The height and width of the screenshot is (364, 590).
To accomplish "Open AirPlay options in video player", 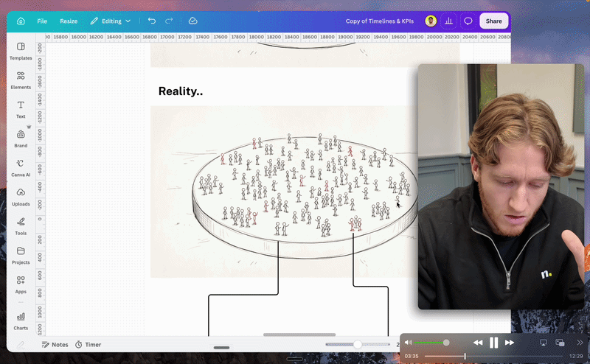I will click(x=544, y=343).
